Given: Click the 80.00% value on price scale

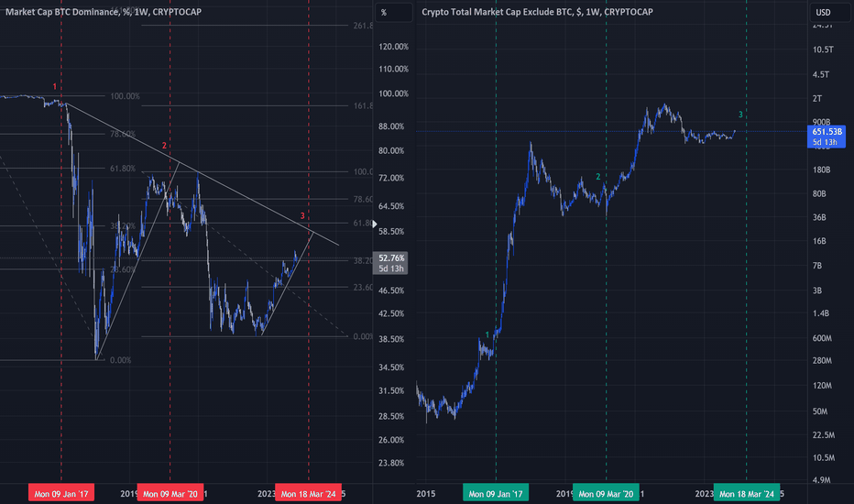Looking at the screenshot, I should point(391,151).
